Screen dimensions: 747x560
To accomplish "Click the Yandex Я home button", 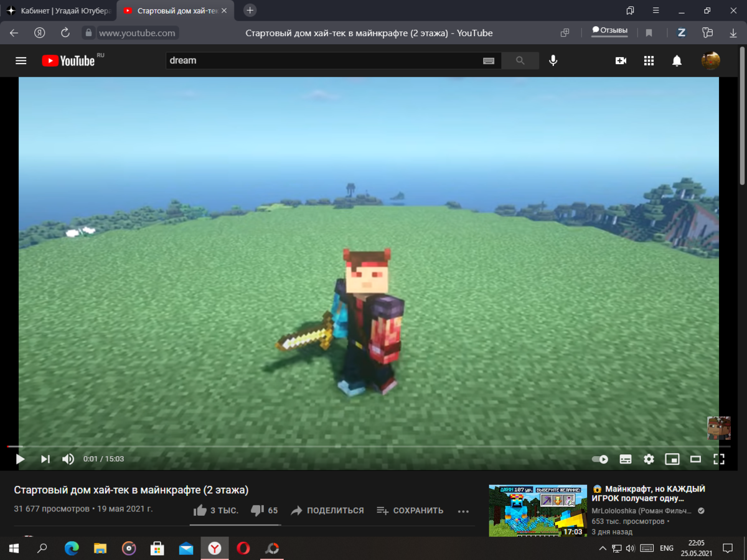I will tap(40, 33).
